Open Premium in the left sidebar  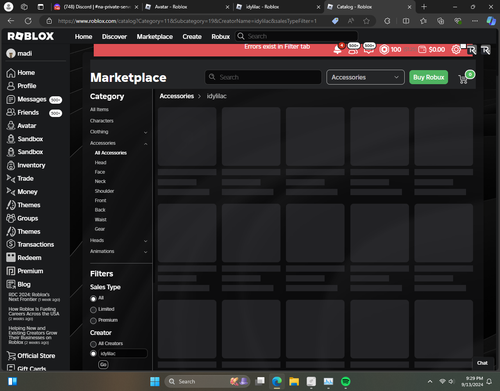click(25, 271)
